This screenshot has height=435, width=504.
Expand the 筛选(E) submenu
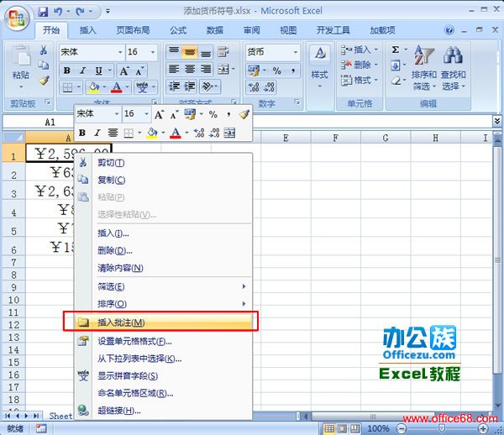point(164,286)
